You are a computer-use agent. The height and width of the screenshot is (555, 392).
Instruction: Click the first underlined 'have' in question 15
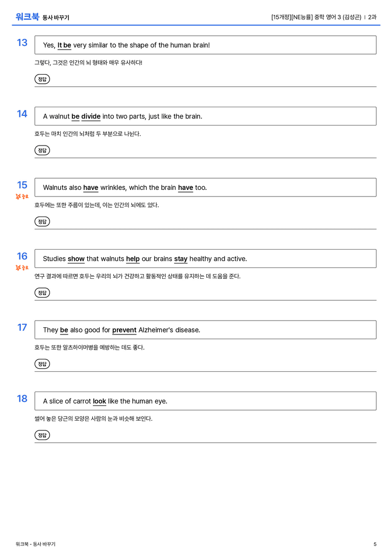click(x=90, y=187)
